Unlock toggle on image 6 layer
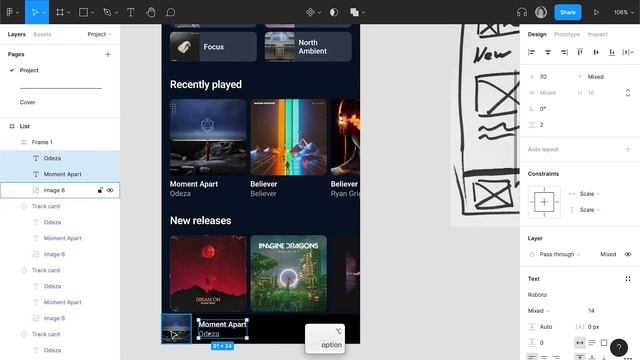Image resolution: width=640 pixels, height=360 pixels. coord(100,190)
